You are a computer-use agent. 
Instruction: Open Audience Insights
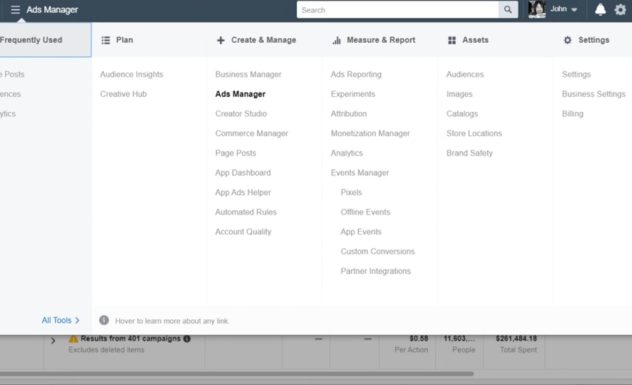pyautogui.click(x=131, y=74)
